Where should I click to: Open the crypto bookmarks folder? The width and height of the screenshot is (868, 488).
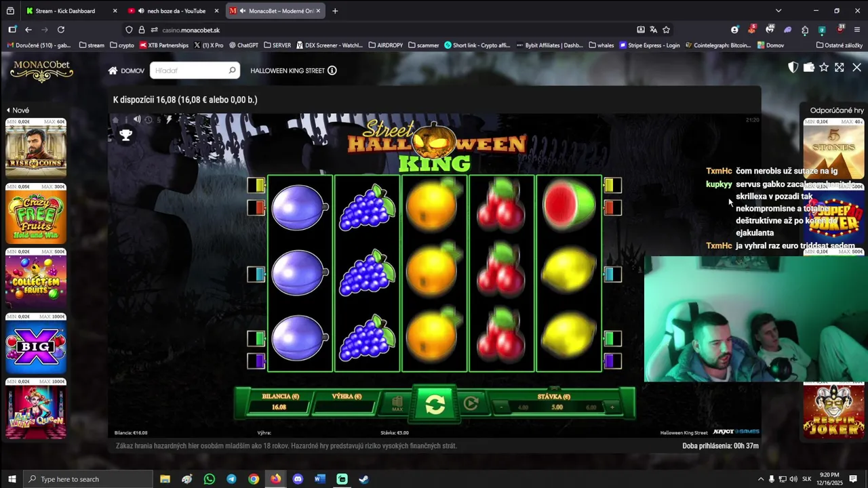pyautogui.click(x=121, y=45)
